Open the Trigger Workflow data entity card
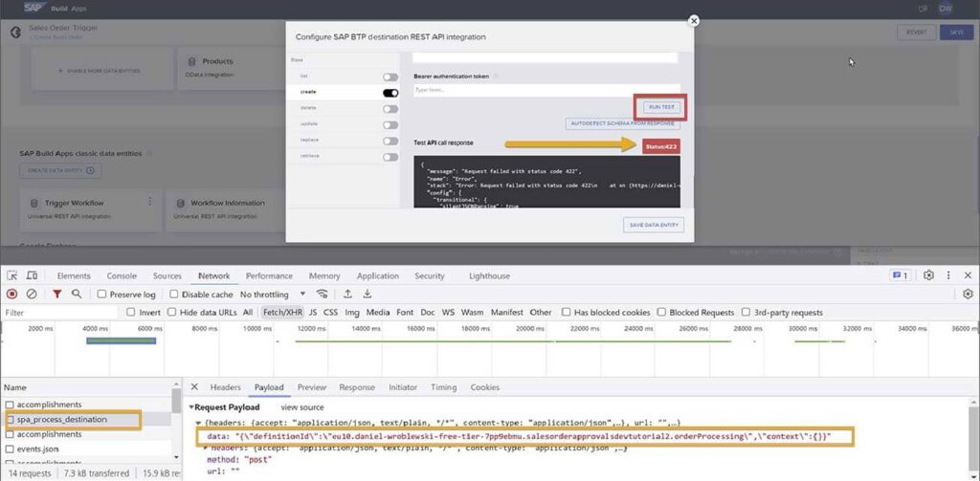The height and width of the screenshot is (481, 980). tap(91, 209)
